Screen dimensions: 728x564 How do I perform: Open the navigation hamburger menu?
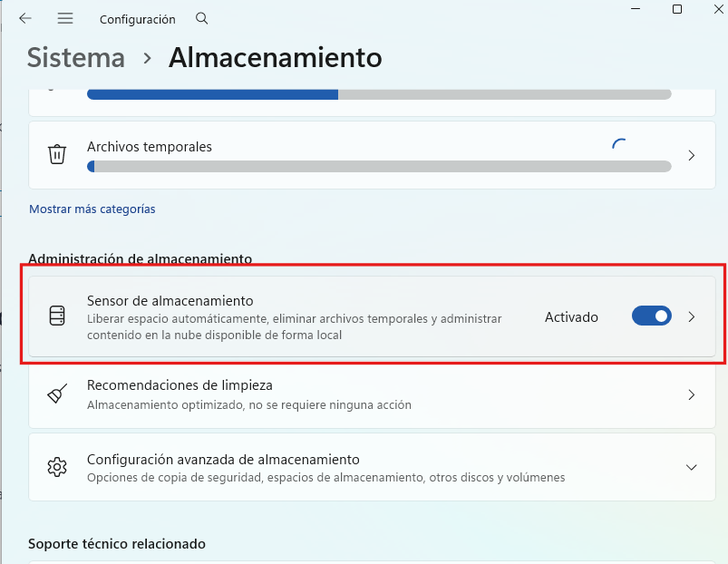click(64, 18)
